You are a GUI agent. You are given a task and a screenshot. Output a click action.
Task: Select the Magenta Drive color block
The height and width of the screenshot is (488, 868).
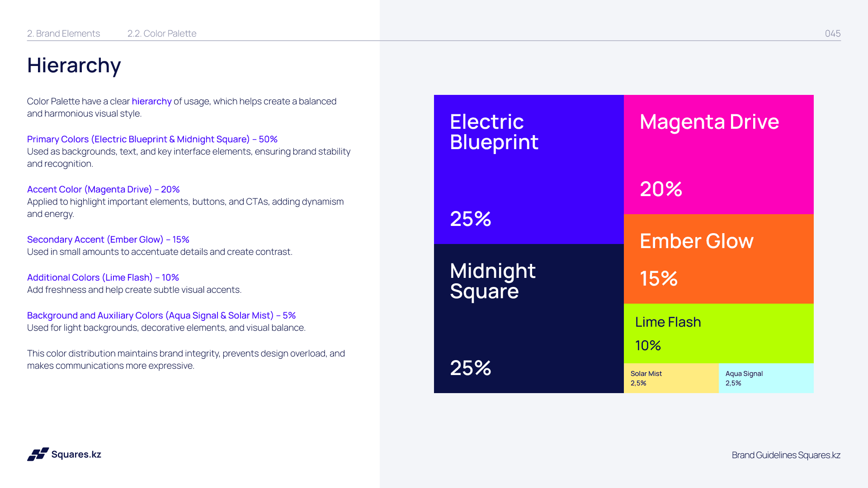(x=719, y=155)
